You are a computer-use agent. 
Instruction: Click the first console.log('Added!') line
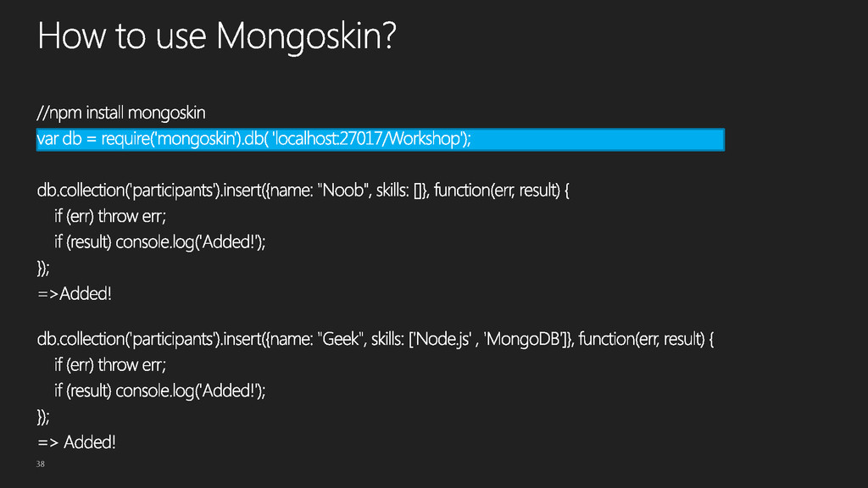[160, 241]
